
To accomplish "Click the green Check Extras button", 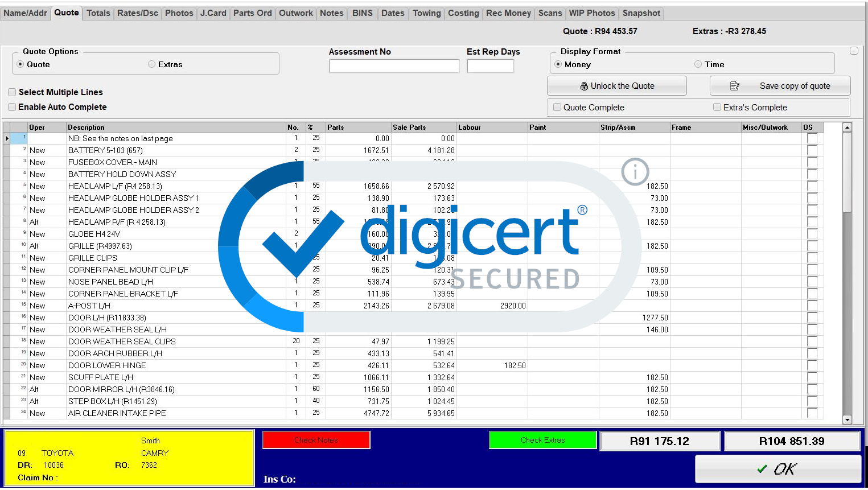I will pyautogui.click(x=542, y=440).
